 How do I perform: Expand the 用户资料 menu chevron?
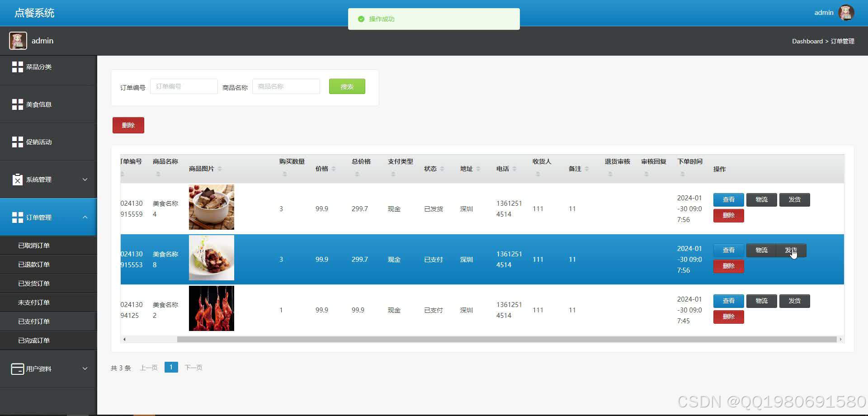click(x=85, y=369)
